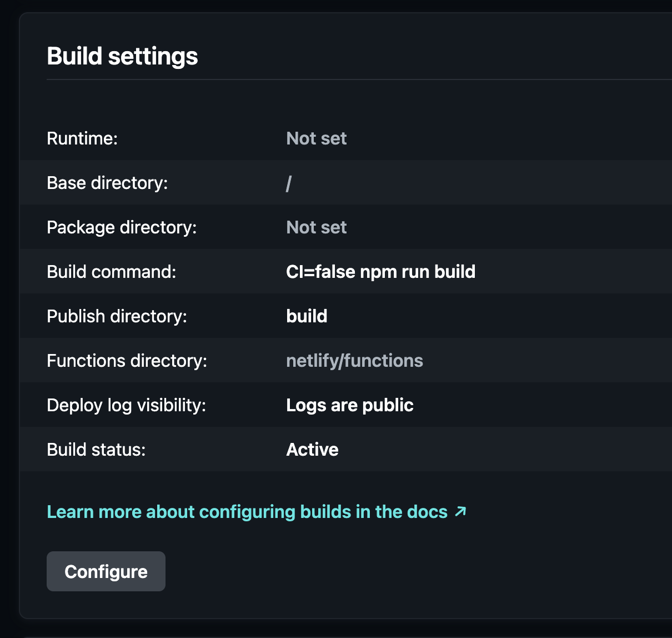672x638 pixels.
Task: Open the configuring builds docs link
Action: click(x=247, y=512)
